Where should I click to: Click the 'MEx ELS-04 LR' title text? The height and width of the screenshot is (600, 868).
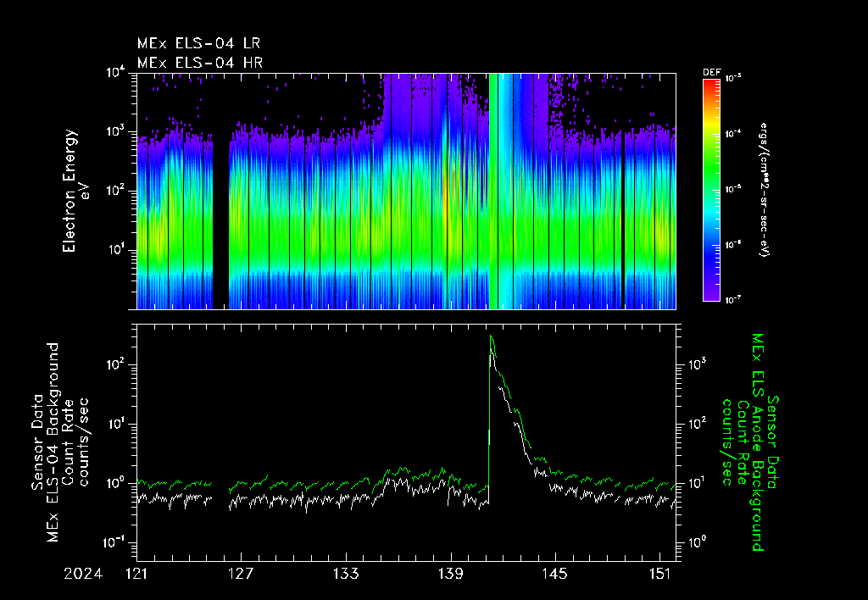(198, 43)
